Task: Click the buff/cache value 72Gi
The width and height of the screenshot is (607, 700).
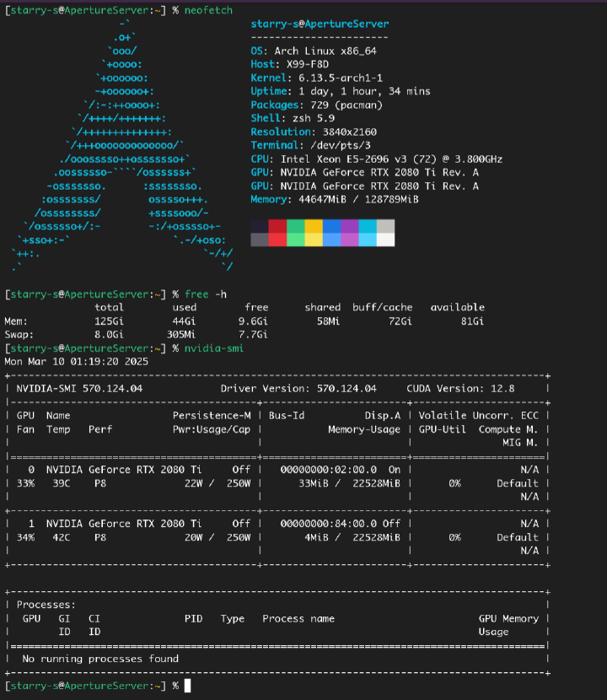Action: coord(400,321)
